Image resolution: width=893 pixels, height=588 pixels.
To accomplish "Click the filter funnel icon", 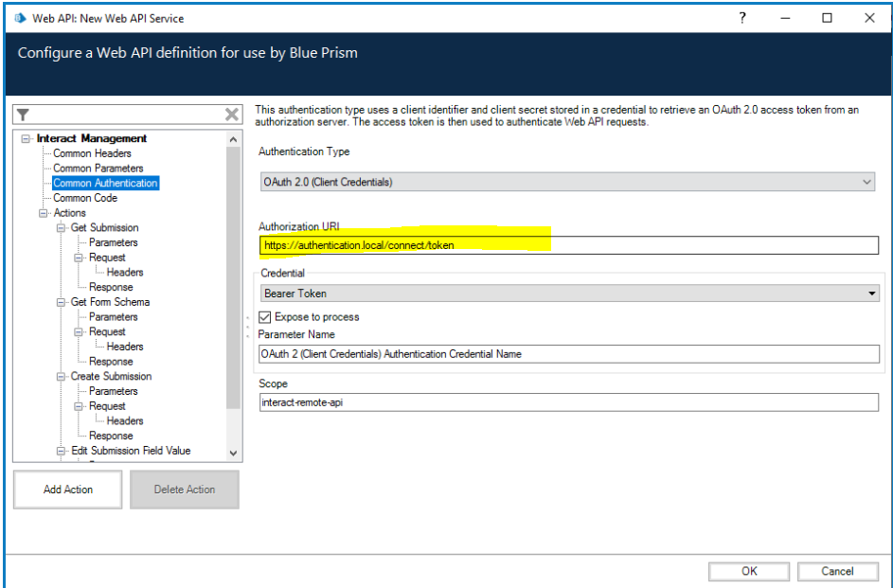I will point(24,115).
